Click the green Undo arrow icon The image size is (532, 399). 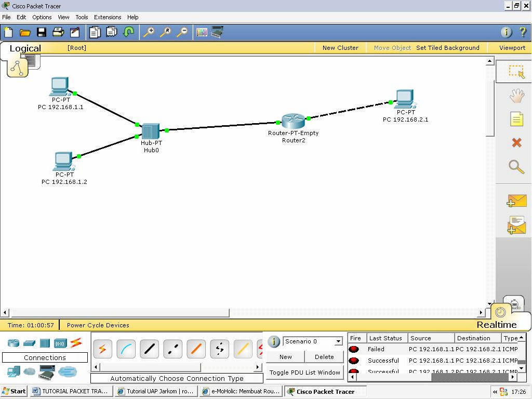(x=128, y=32)
